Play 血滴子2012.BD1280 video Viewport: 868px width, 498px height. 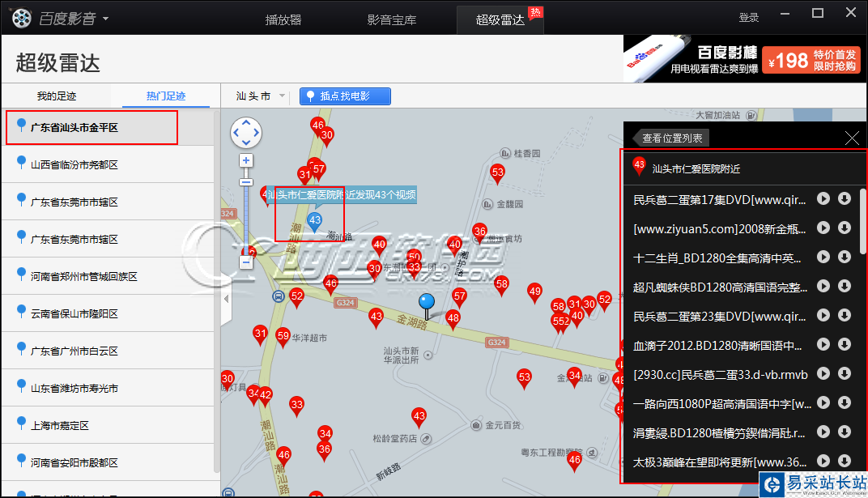pos(823,344)
